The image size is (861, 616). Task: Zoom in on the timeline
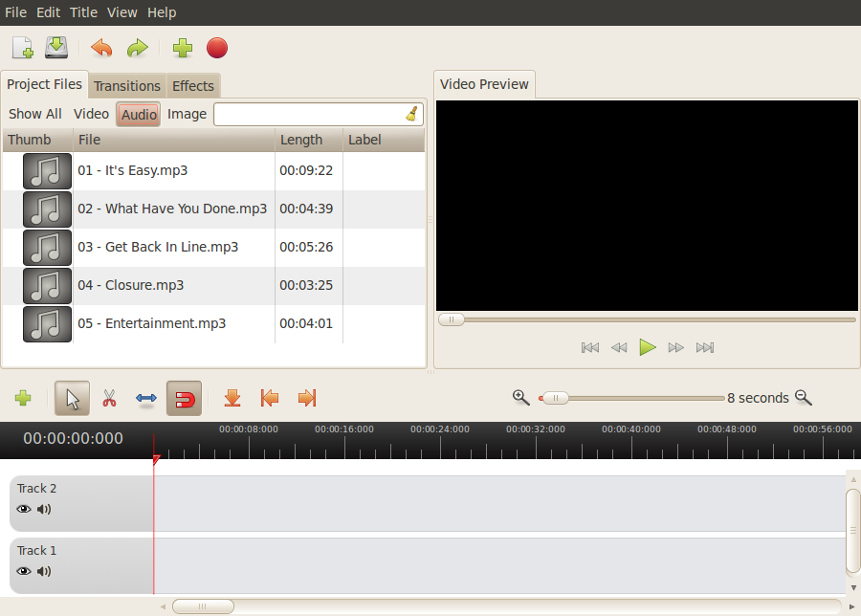point(520,397)
